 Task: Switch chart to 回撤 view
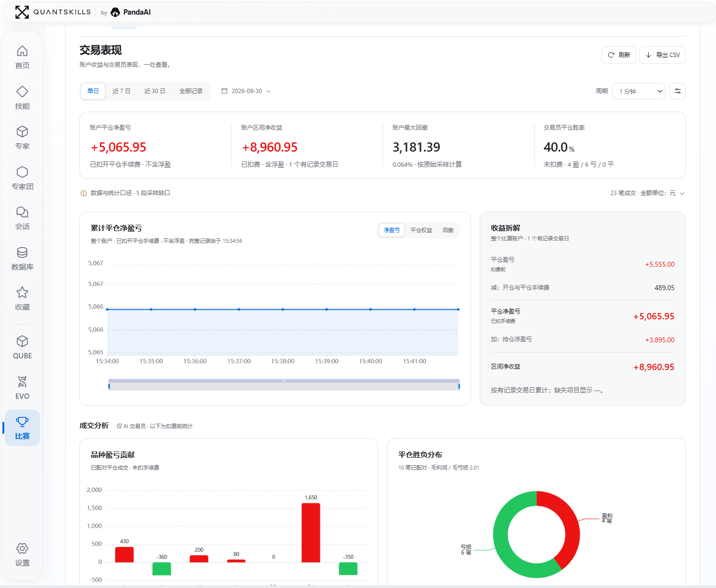coord(448,230)
